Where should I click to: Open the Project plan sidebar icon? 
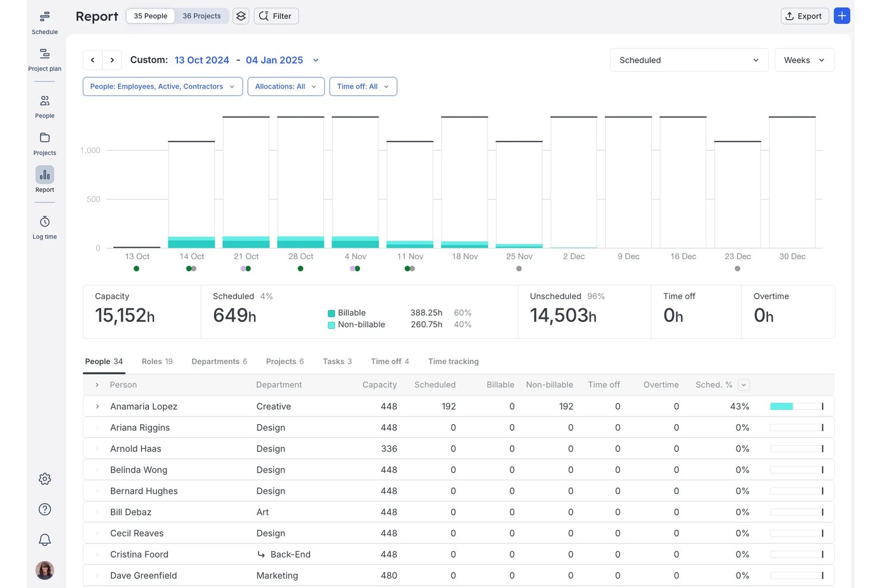[45, 54]
